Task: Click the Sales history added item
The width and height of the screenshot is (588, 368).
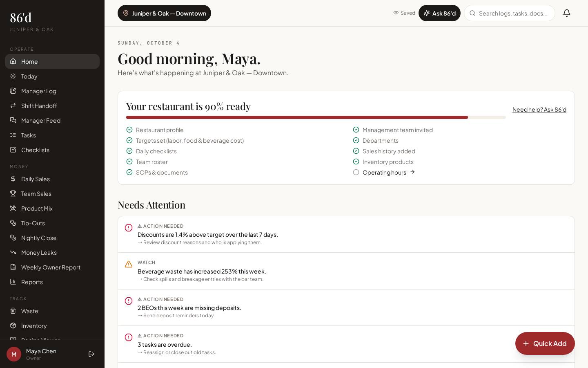Action: pos(384,151)
